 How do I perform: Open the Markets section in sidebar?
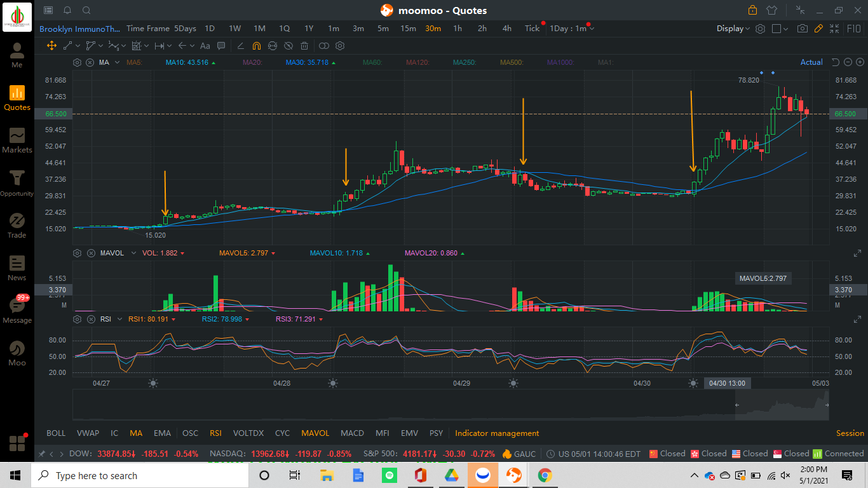pos(17,140)
